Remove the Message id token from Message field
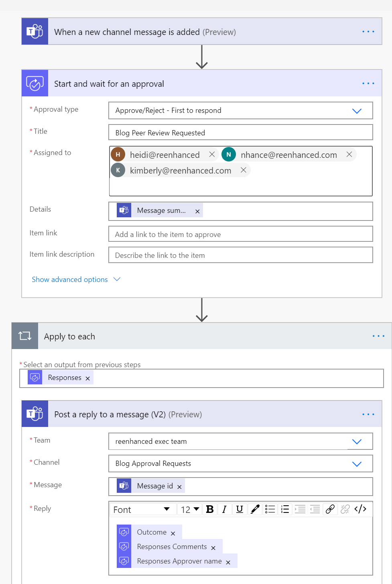The width and height of the screenshot is (392, 584). coord(180,486)
